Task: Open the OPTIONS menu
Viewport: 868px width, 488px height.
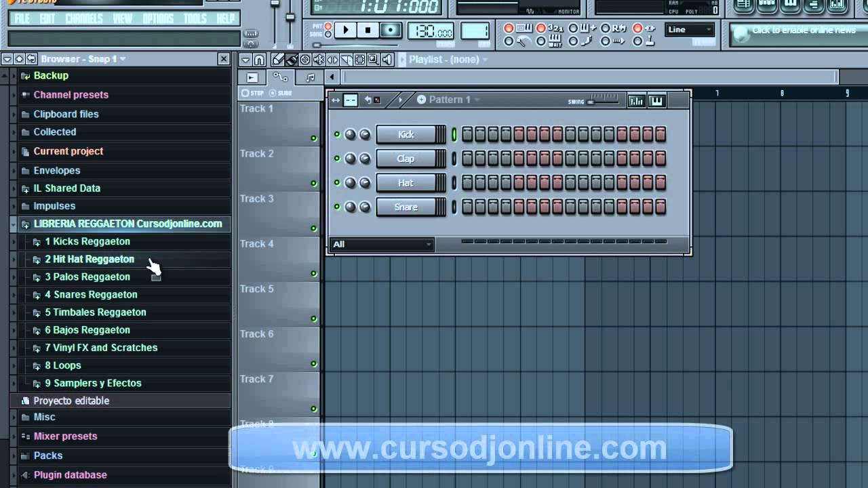Action: tap(158, 18)
